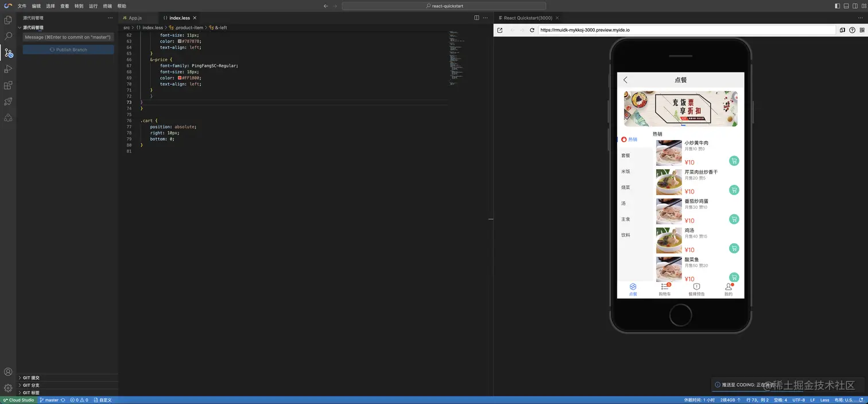Open the Search view in activity bar
Screen dimensions: 868x404
(8, 36)
